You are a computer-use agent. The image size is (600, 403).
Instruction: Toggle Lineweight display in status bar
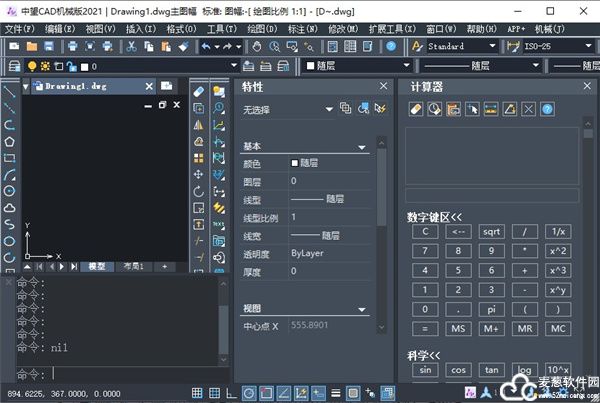point(336,393)
